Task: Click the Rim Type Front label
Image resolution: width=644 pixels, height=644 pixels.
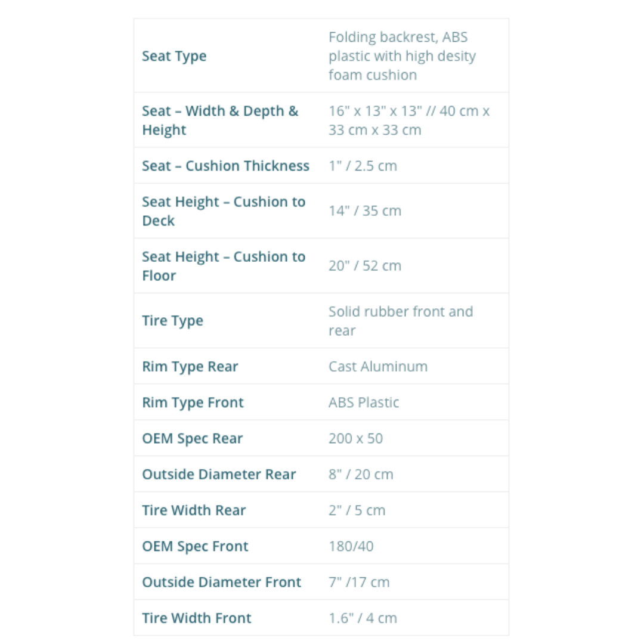Action: point(193,402)
